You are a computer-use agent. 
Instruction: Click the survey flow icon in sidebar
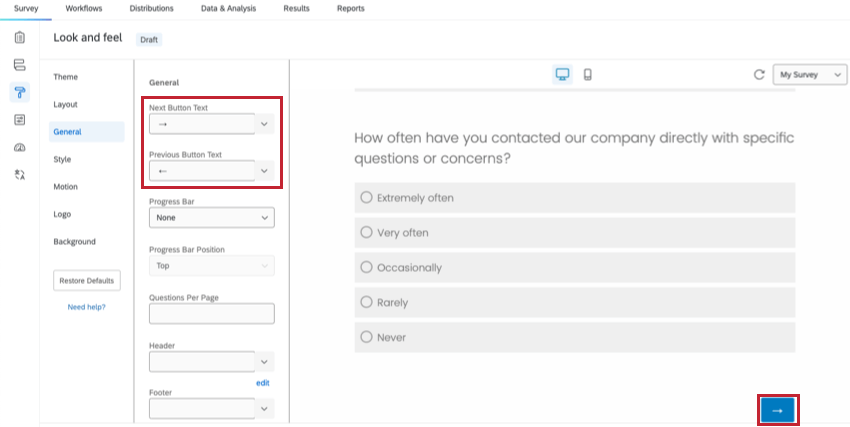tap(19, 65)
